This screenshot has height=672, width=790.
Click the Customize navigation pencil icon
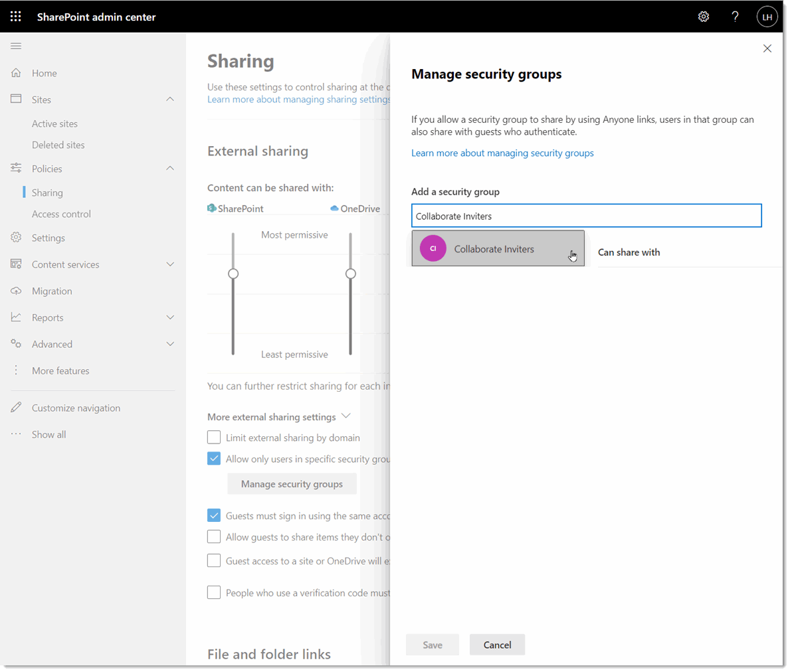click(x=15, y=407)
